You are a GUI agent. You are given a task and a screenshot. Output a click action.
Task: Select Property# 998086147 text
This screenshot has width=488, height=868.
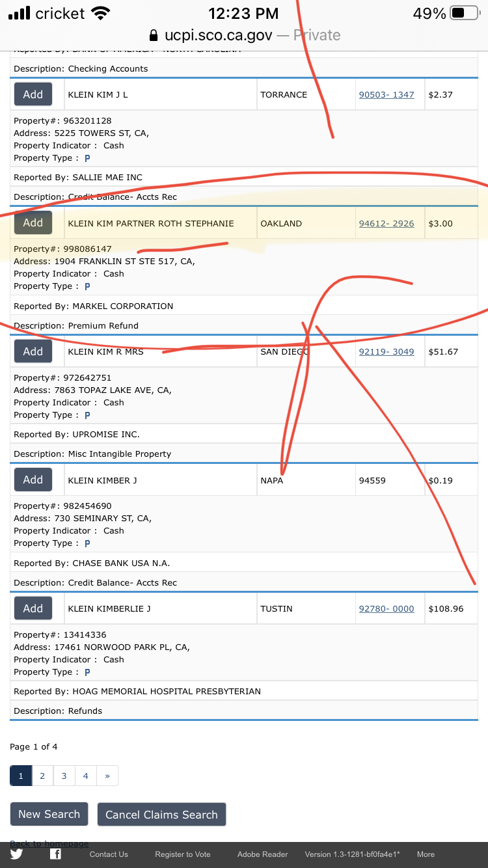point(62,249)
